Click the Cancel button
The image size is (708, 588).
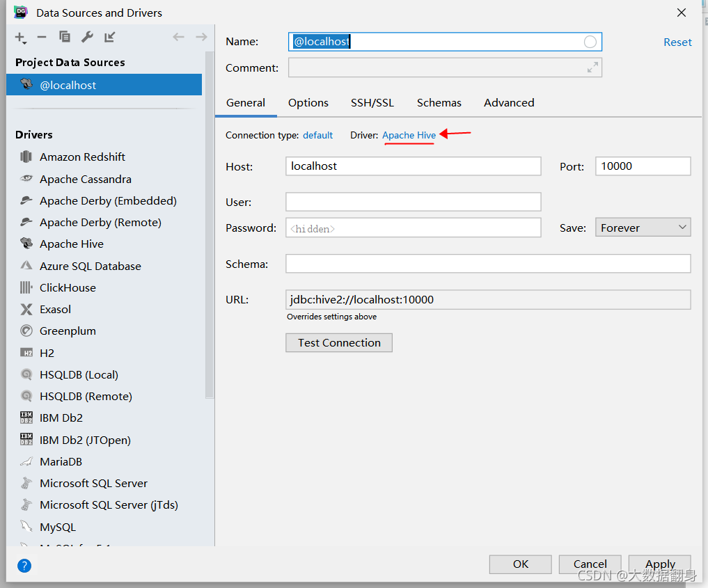tap(590, 564)
